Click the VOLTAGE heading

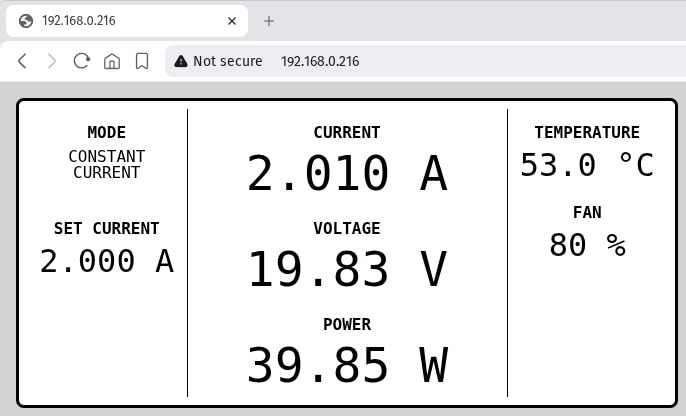point(347,228)
